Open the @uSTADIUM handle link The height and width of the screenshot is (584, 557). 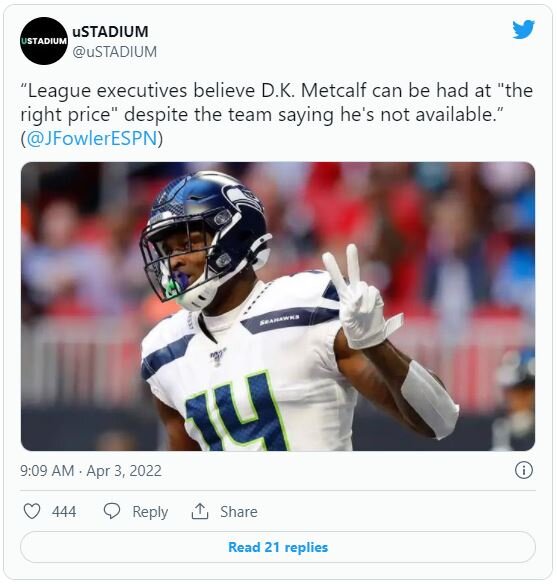(115, 52)
